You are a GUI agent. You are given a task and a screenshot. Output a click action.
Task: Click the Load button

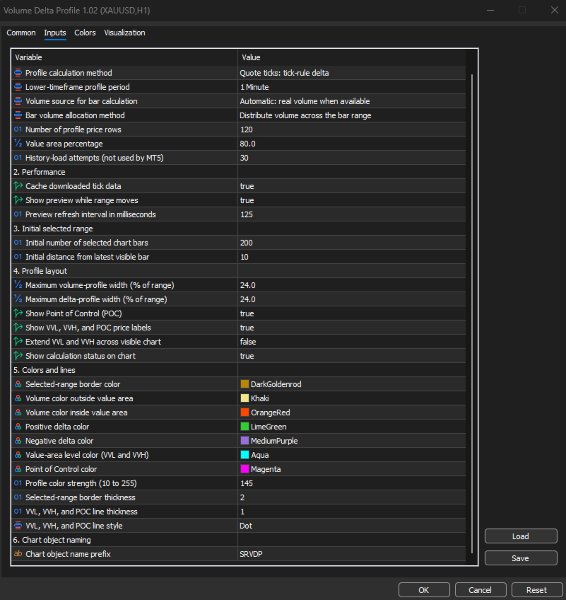pyautogui.click(x=520, y=536)
